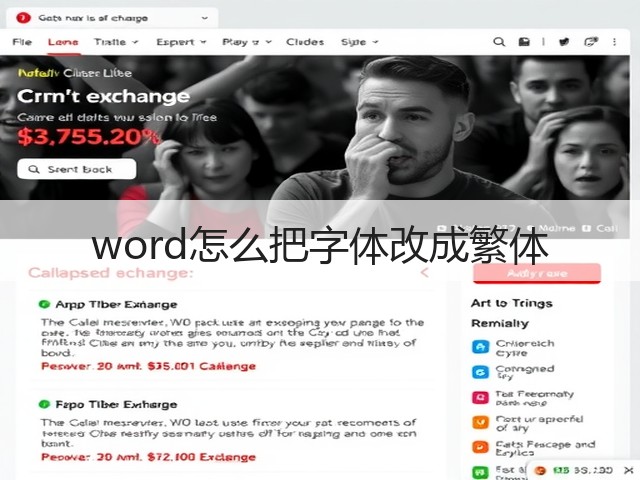Open the Cats Feacape and Eaylics link

(x=545, y=448)
